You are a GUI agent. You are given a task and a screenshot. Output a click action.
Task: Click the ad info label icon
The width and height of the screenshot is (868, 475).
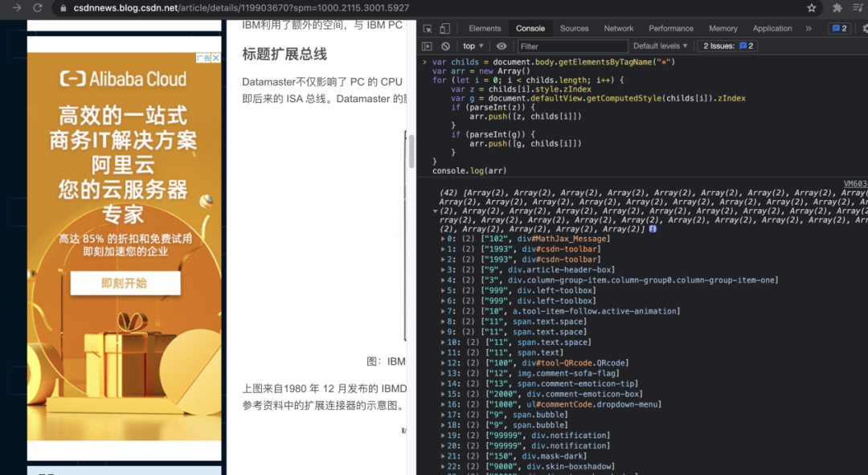(203, 58)
